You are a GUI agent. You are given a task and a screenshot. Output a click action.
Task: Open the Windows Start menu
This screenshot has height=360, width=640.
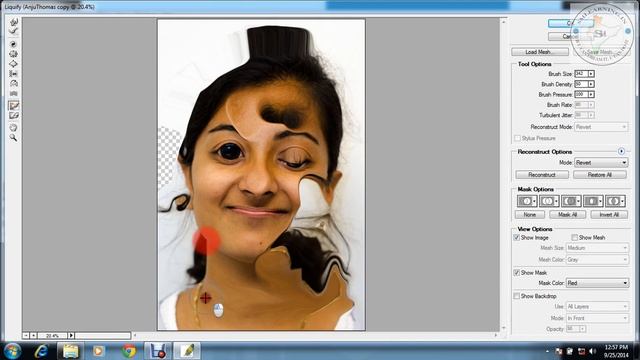(x=12, y=351)
